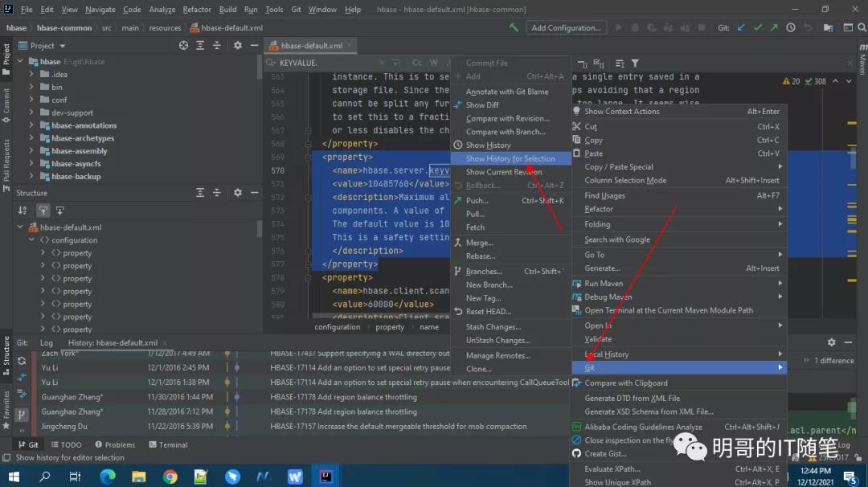Image resolution: width=868 pixels, height=487 pixels.
Task: Expand the hbase-archetypes folder
Action: (x=31, y=137)
